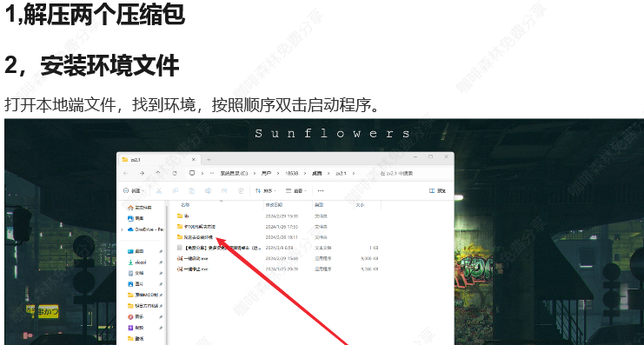Expand the OneDrive tree node
This screenshot has height=345, width=644.
pos(122,229)
